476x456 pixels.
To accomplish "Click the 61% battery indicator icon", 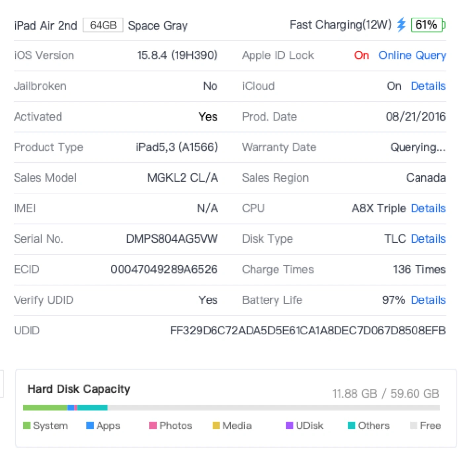I will point(427,25).
